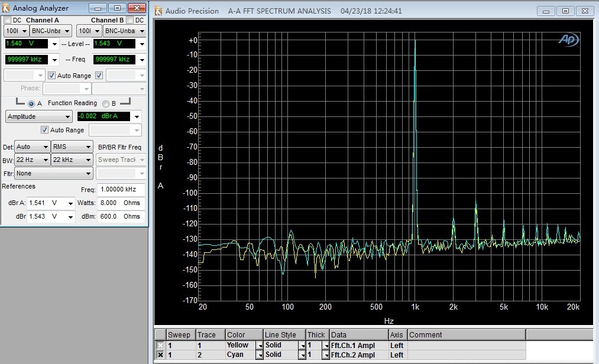Click the reference Freq 1.00000 kHz field

coord(121,189)
